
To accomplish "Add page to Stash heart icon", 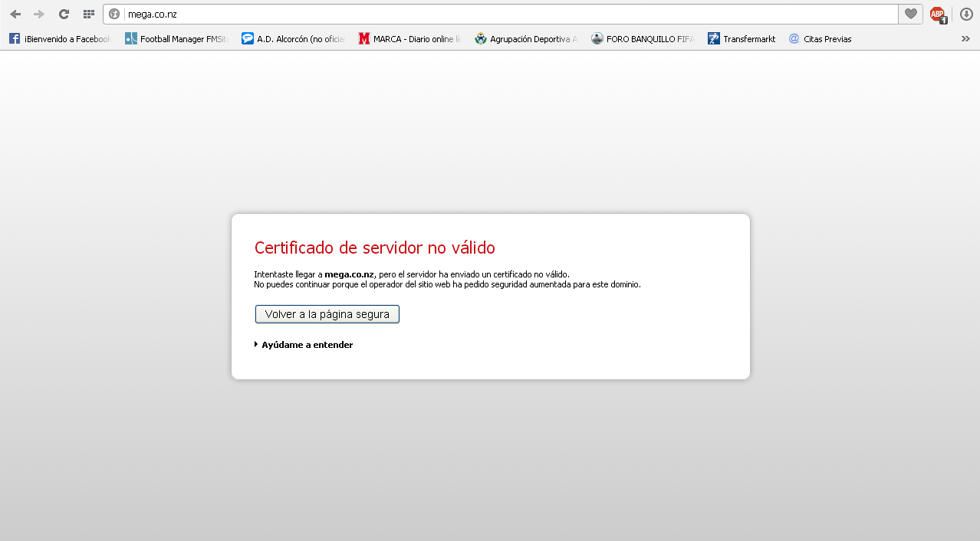I will pos(910,14).
